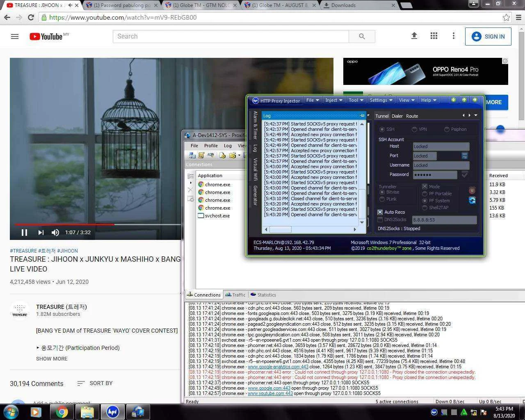Click green up-arrow icon in HTTP Proxy Injector
This screenshot has height=420, width=525.
pyautogui.click(x=464, y=100)
